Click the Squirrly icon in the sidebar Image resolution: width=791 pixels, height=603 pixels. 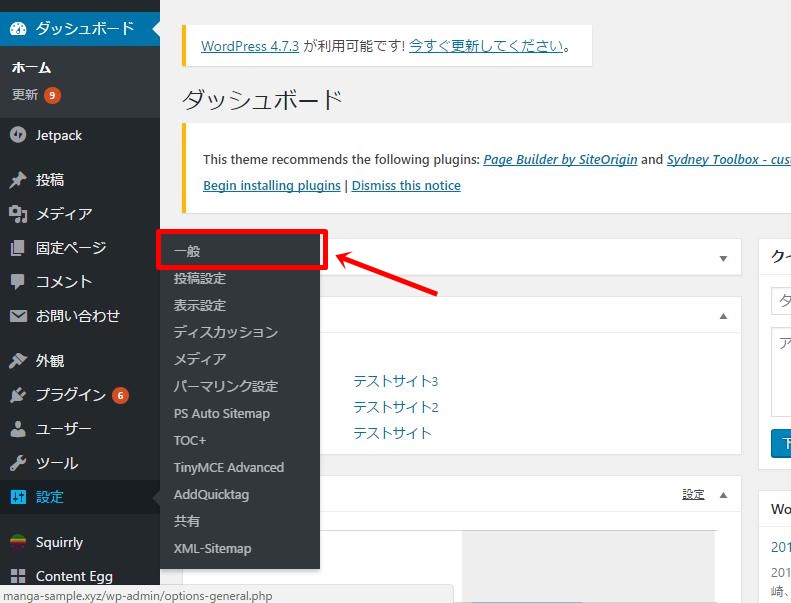click(x=18, y=542)
